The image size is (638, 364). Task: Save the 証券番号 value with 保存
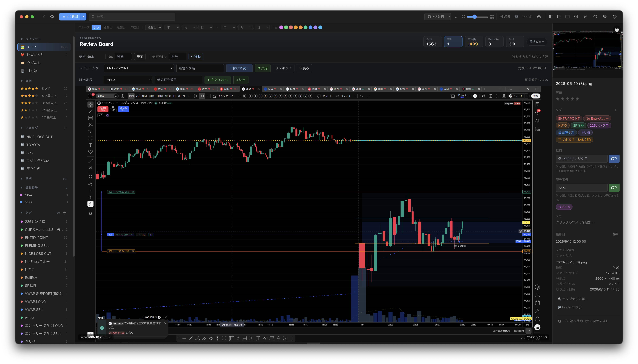(x=614, y=188)
